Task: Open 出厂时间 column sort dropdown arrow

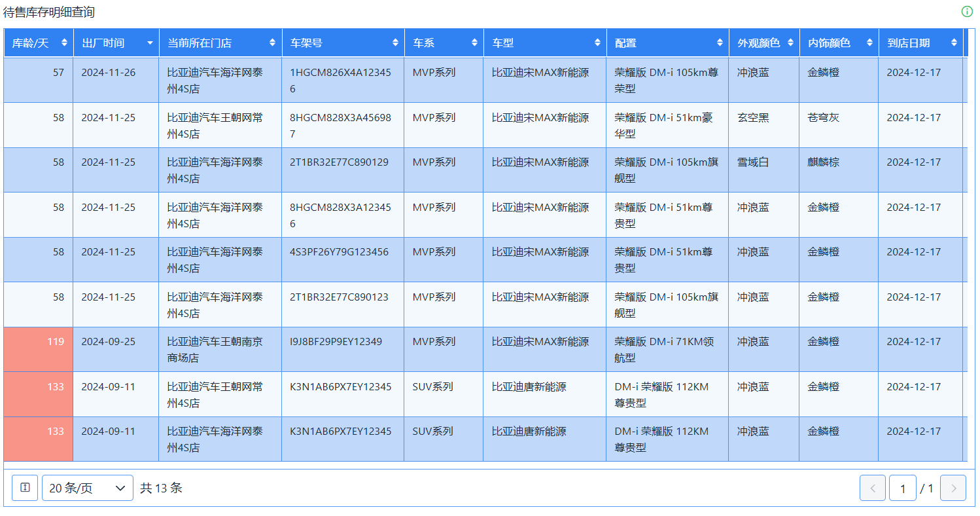Action: (x=150, y=43)
